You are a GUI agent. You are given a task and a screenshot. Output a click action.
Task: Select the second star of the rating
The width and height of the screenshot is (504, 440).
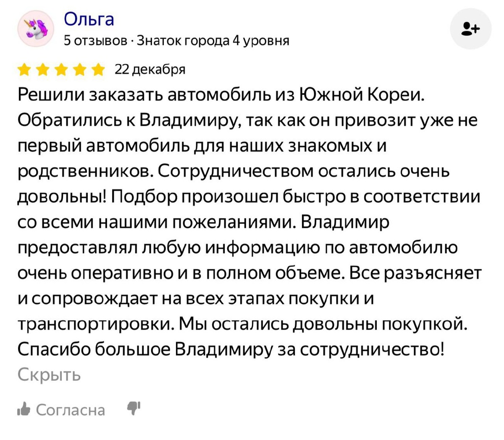coord(44,69)
